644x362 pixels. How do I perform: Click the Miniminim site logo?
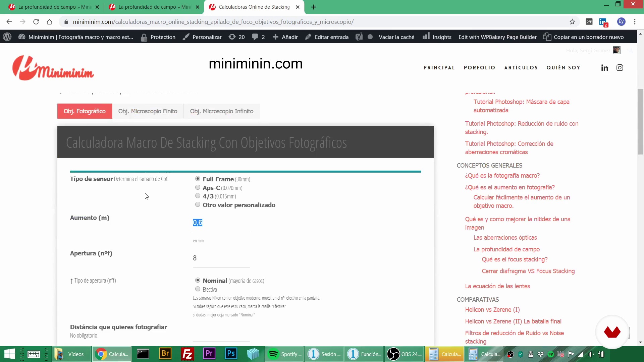pyautogui.click(x=53, y=68)
